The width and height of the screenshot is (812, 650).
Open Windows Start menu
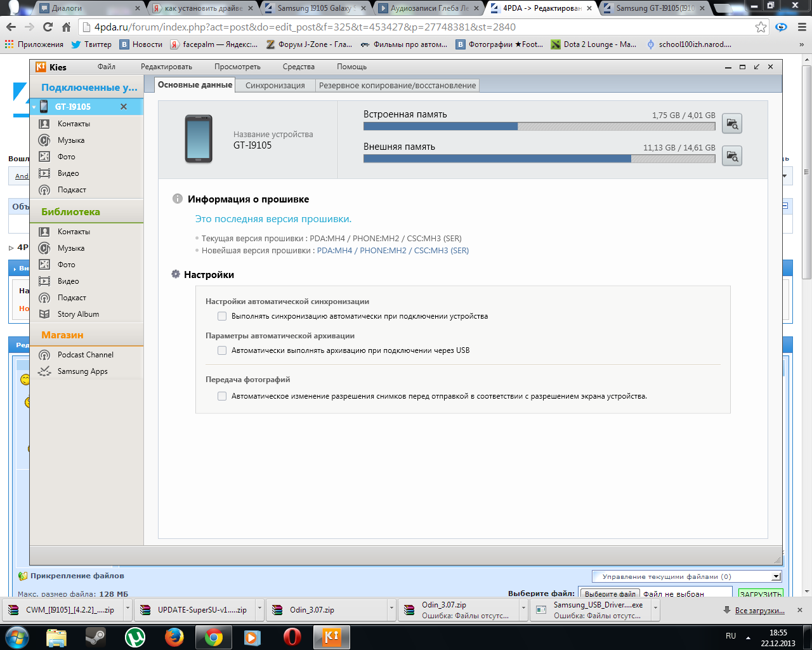tap(16, 637)
